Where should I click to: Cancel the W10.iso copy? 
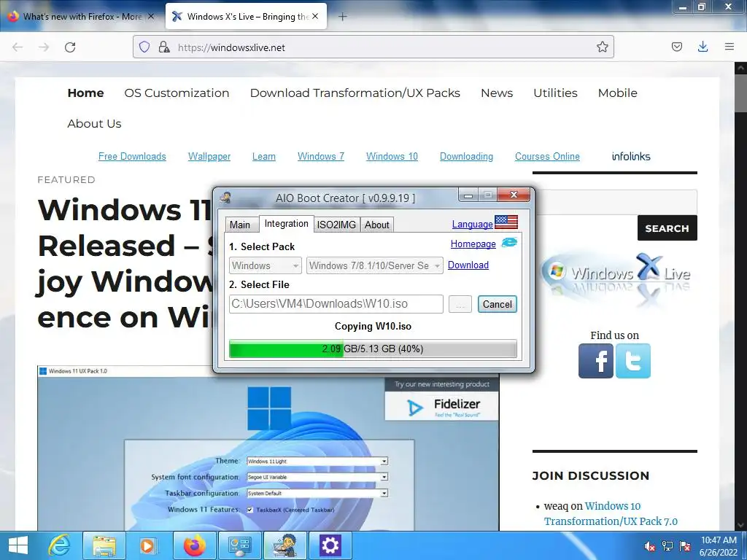pos(498,304)
